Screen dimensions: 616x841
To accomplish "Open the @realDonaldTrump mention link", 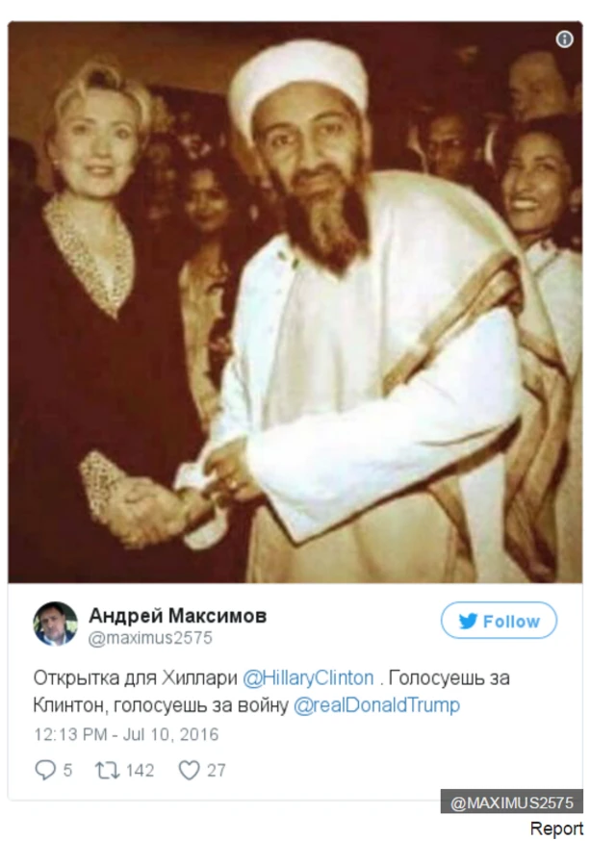I will pyautogui.click(x=376, y=704).
